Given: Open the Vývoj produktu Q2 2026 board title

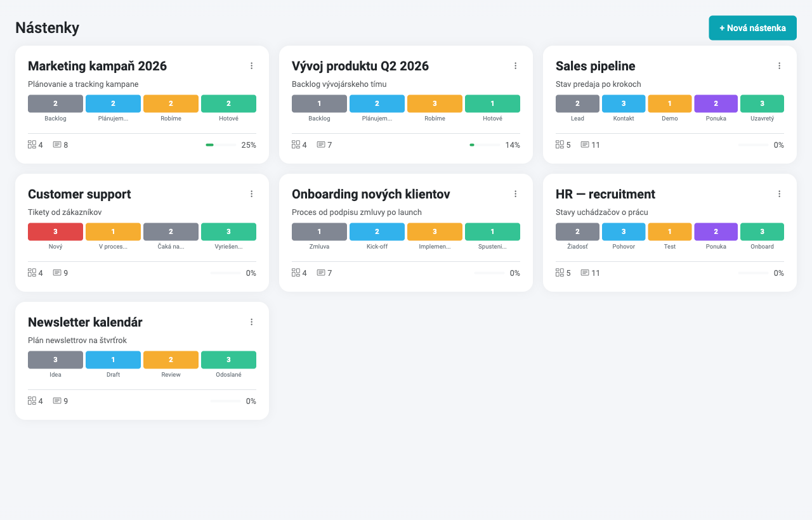Looking at the screenshot, I should (360, 66).
